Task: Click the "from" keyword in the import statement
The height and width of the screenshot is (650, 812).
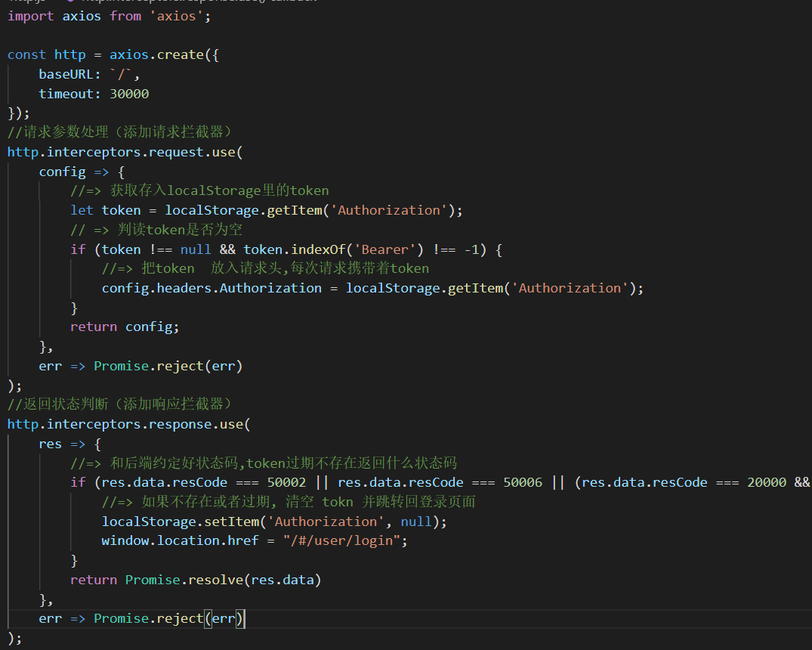Action: (x=125, y=16)
